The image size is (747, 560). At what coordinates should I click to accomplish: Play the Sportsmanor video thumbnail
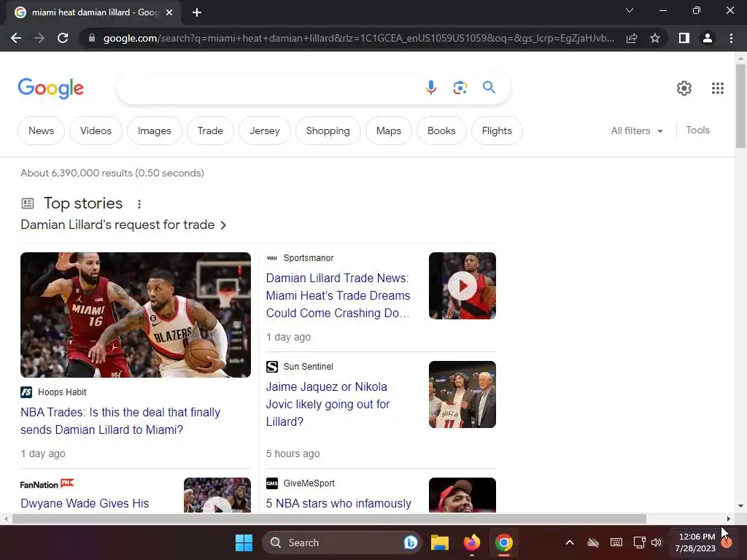462,286
